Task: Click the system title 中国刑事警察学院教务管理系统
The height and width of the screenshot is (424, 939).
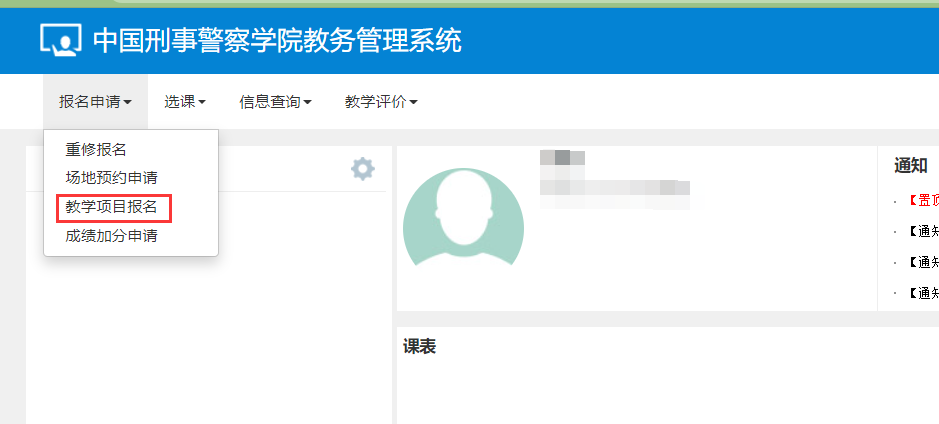Action: [x=277, y=40]
